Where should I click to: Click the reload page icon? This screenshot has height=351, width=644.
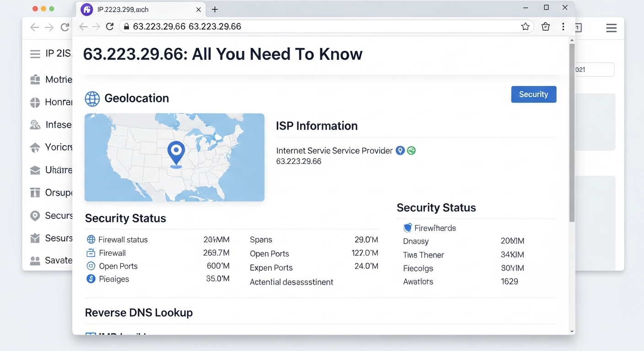point(110,27)
